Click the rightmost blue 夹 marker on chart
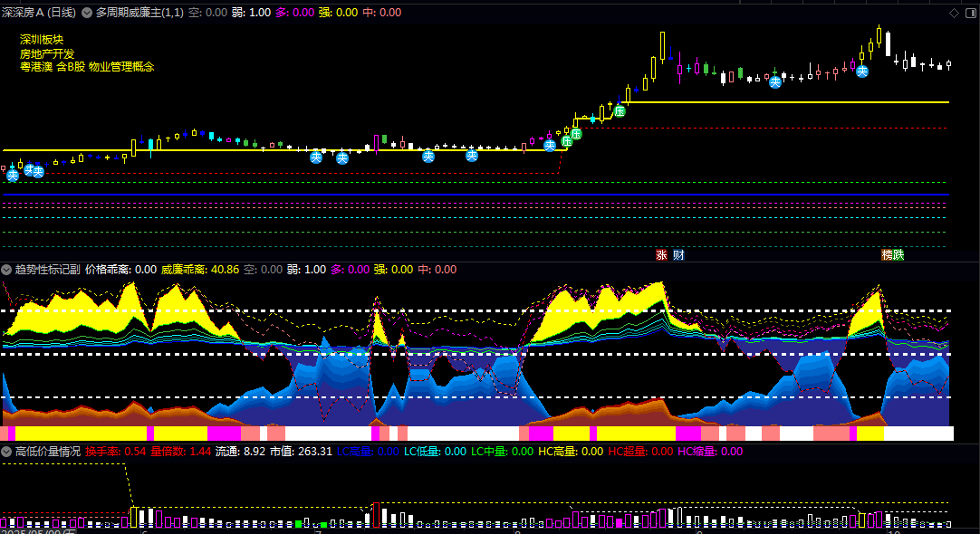 (x=862, y=72)
